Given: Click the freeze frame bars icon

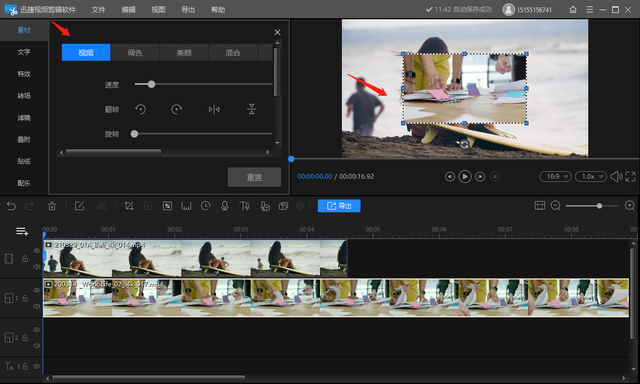Looking at the screenshot, I should [186, 206].
